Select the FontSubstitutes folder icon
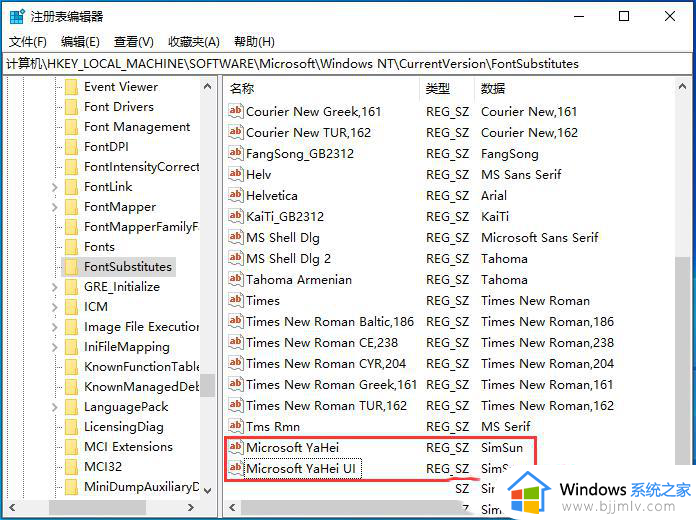The image size is (696, 520). pos(71,267)
